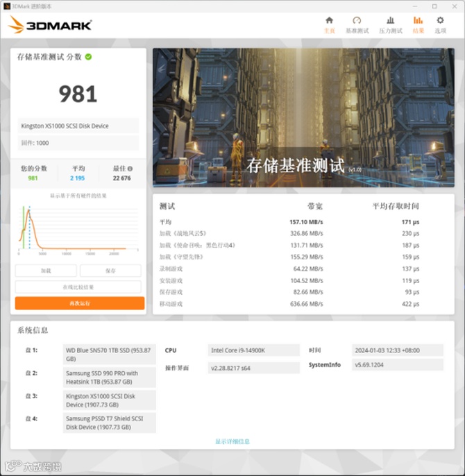This screenshot has width=465, height=476.
Task: Minimize the 3DMark window
Action: coord(415,6)
